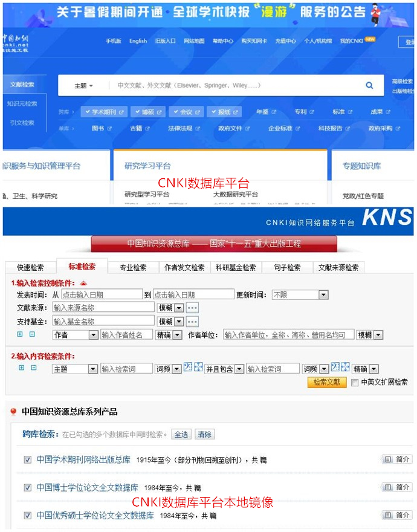Open 专利 external-link icon
Screen dimensions: 417x532
(x=312, y=112)
